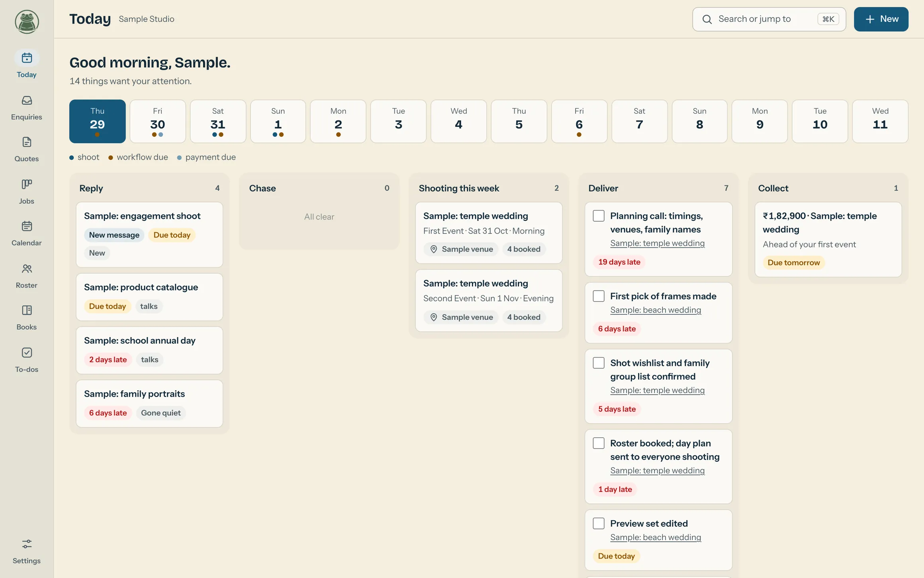Viewport: 924px width, 578px height.
Task: Select Wed 11 in the date strip
Action: (x=880, y=121)
